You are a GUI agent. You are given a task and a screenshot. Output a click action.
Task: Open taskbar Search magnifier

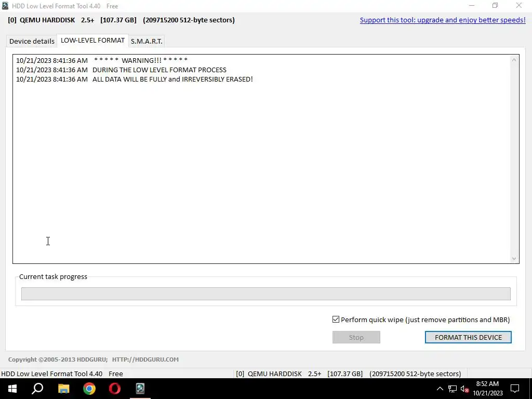click(x=37, y=389)
